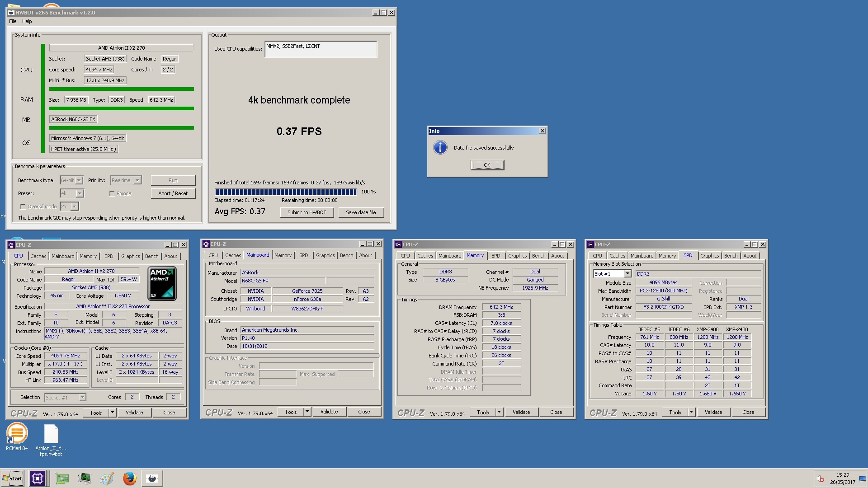Click the CPU-Z Mainboard window title icon
The image size is (868, 488).
(206, 244)
